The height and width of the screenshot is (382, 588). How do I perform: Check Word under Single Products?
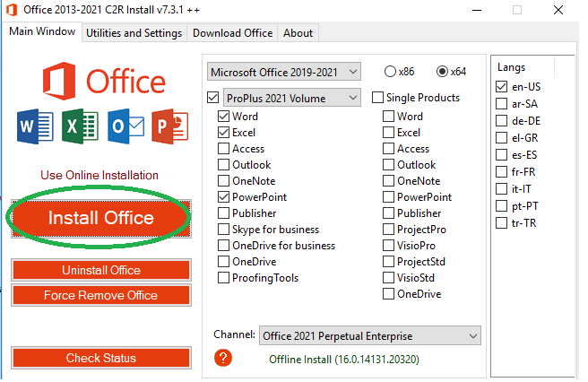[388, 117]
